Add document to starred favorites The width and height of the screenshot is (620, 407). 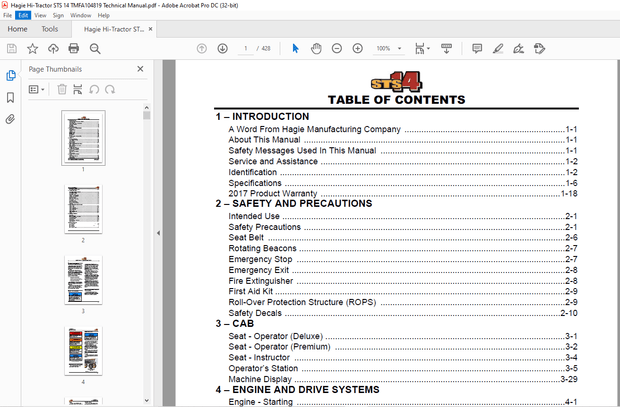coord(32,49)
